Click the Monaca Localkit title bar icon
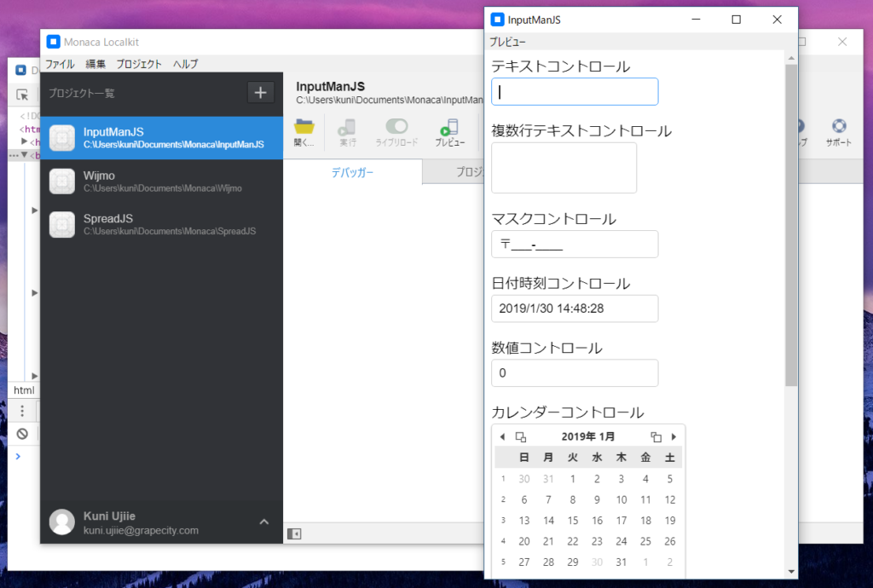This screenshot has width=873, height=588. tap(54, 42)
